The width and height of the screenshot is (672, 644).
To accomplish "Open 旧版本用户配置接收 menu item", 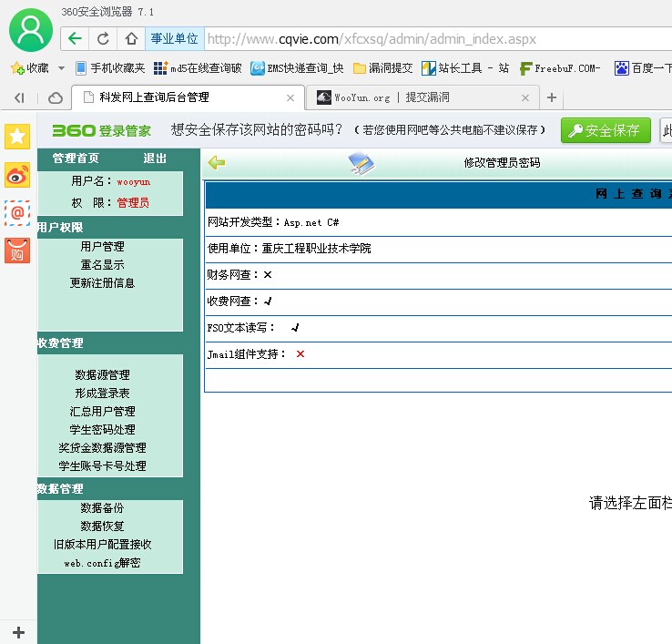I will (x=102, y=545).
